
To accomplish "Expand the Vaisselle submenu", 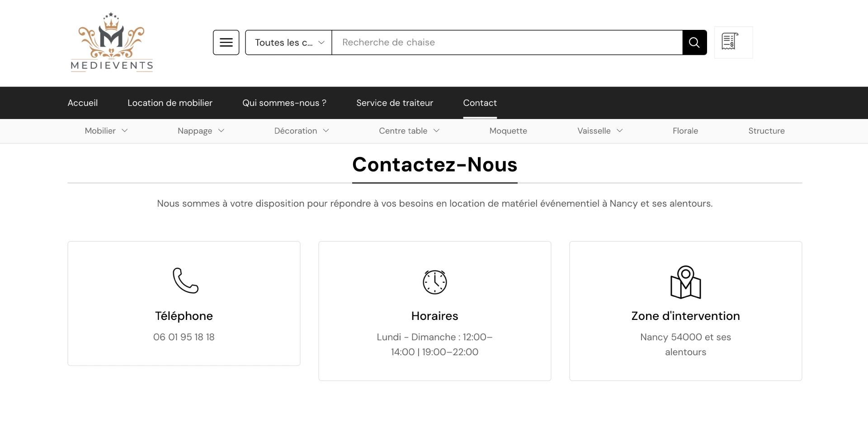I will 600,131.
